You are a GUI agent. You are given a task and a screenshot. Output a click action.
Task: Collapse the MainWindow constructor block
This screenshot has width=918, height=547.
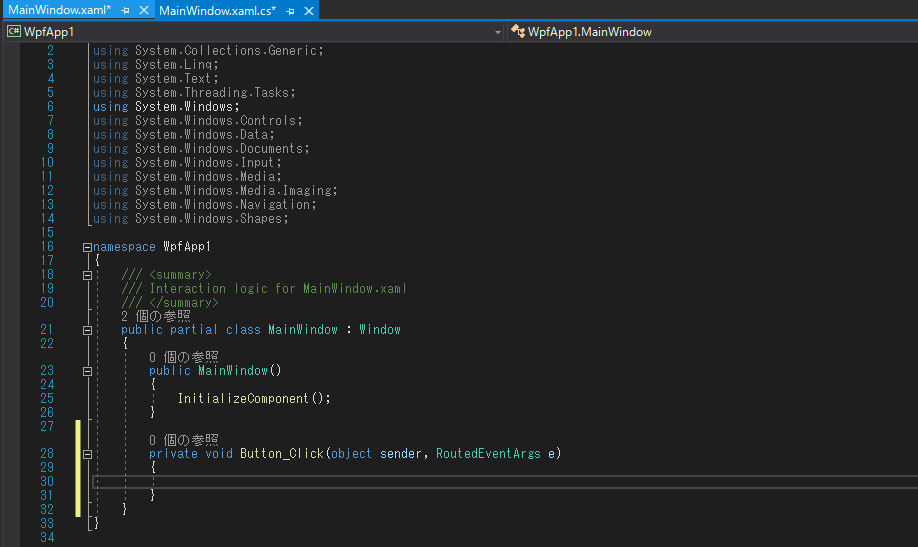(x=87, y=371)
